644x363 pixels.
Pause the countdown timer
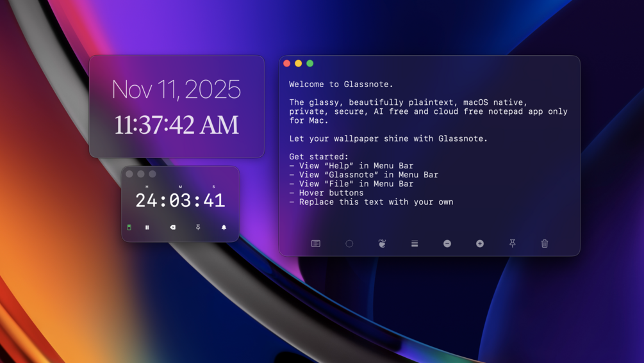147,227
